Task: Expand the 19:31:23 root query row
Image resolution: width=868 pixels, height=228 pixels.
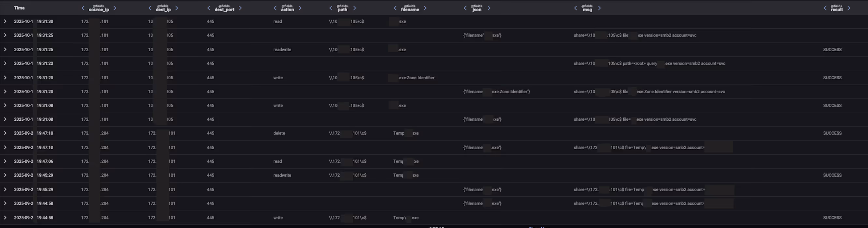Action: [5, 63]
